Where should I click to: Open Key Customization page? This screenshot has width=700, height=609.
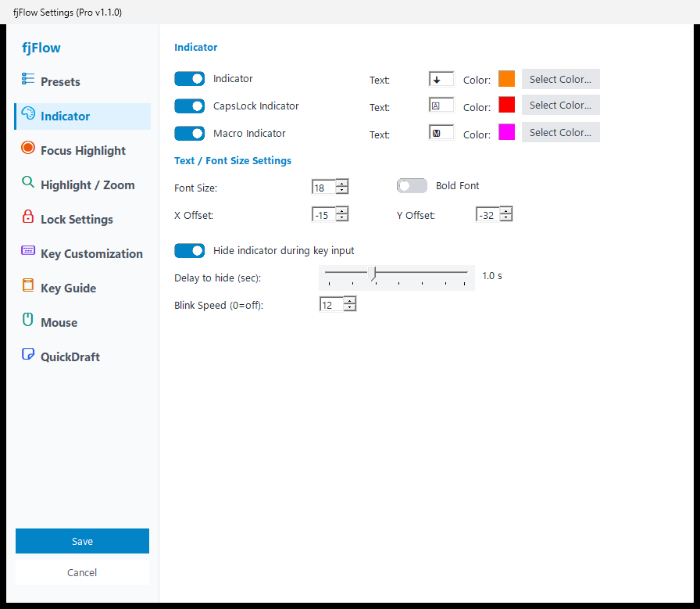(x=83, y=254)
